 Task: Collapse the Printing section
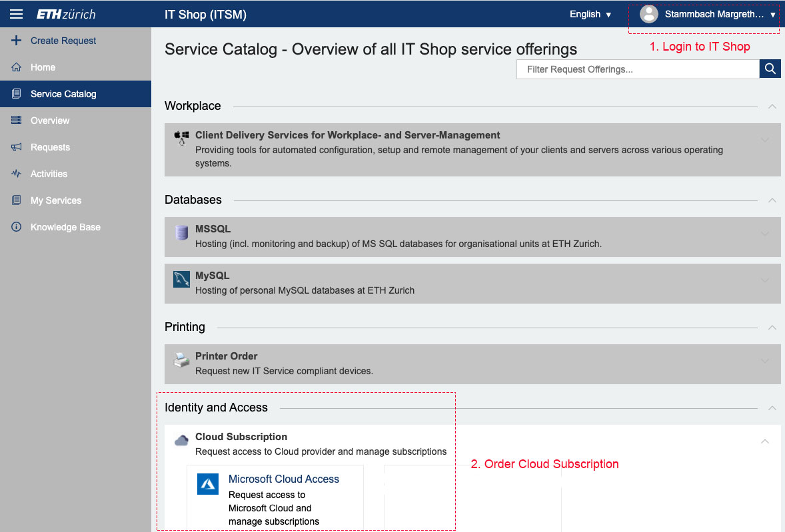[772, 328]
